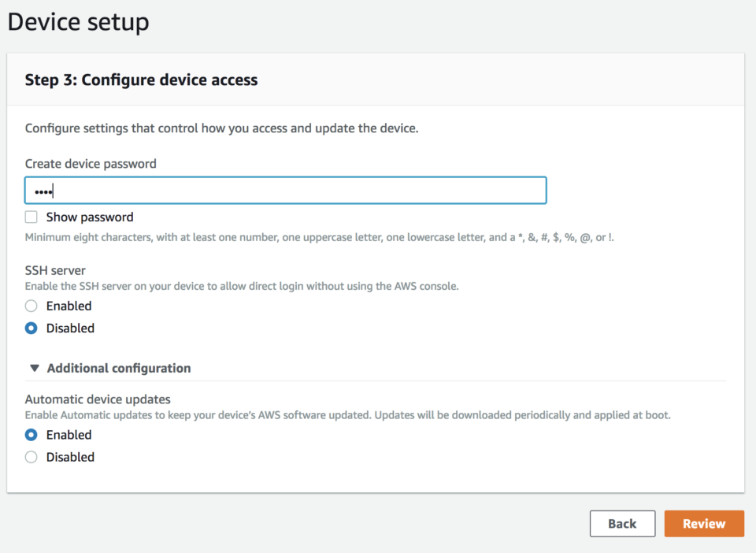This screenshot has width=756, height=553.
Task: Collapse the Additional configuration disclosure triangle
Action: click(x=34, y=369)
